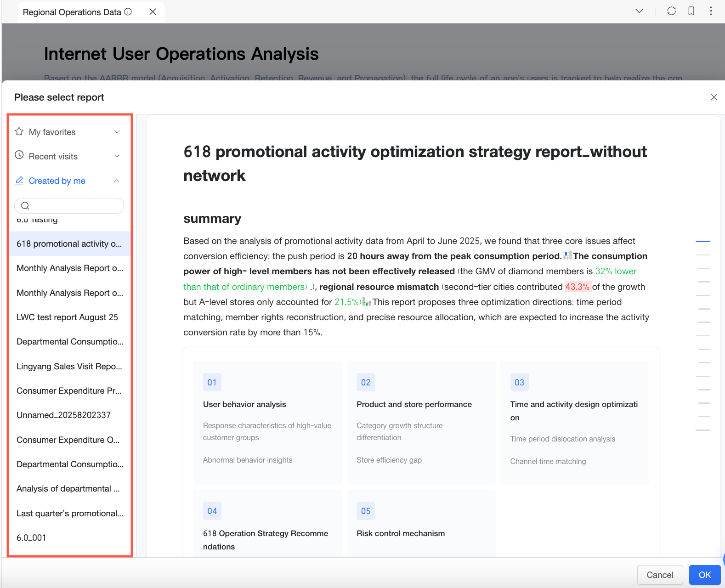Focus the report search input field
Image resolution: width=725 pixels, height=588 pixels.
69,206
